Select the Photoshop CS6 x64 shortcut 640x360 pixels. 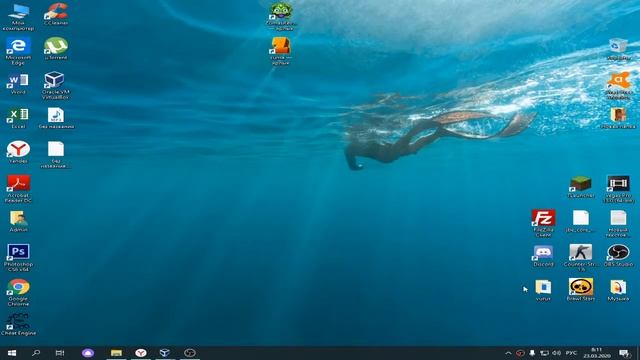pos(18,258)
